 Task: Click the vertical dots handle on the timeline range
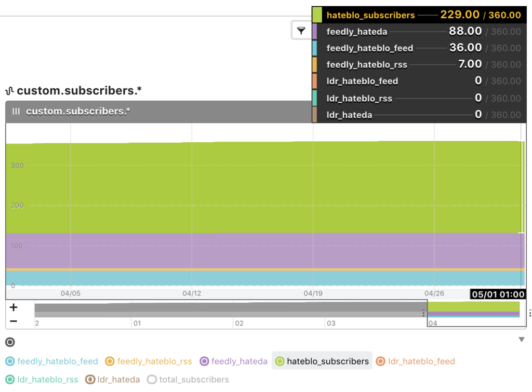423,313
